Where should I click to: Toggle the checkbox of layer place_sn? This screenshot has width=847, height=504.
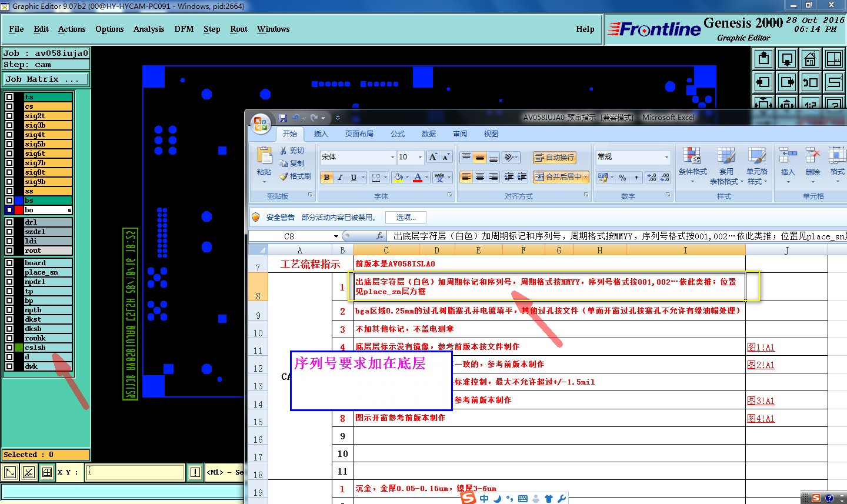9,272
